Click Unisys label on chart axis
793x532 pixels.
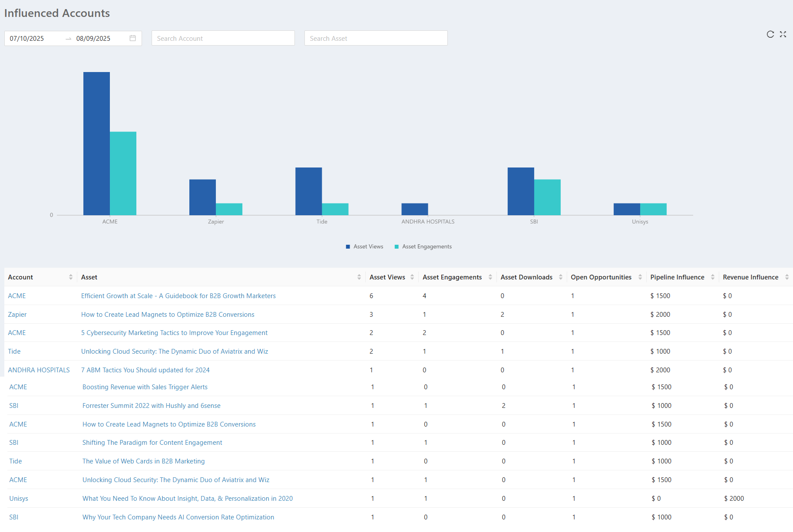[x=640, y=222]
